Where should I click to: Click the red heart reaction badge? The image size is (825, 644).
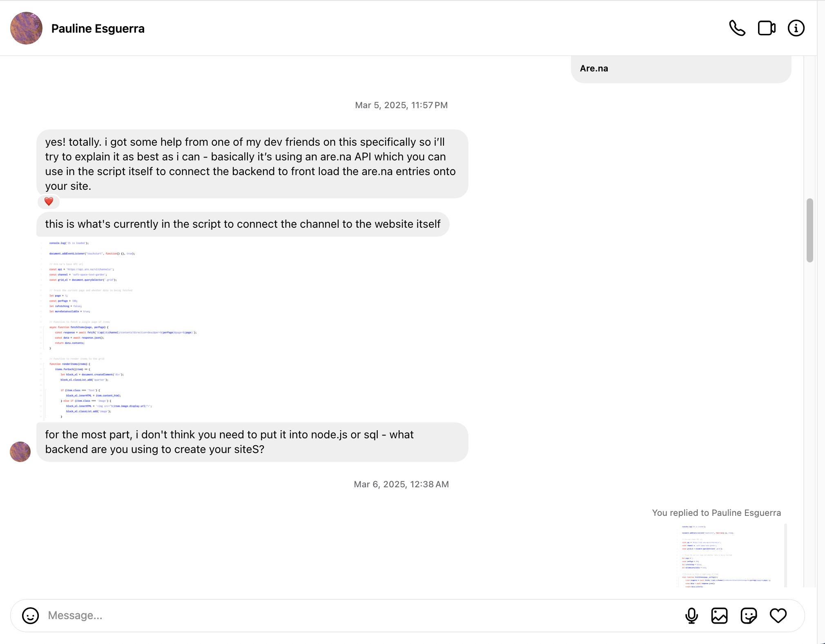[49, 201]
